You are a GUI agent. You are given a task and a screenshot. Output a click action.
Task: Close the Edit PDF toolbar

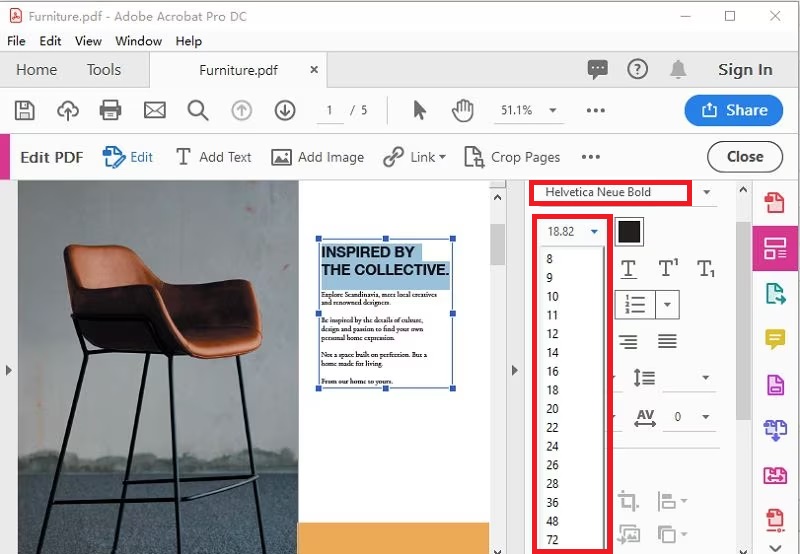(x=745, y=157)
